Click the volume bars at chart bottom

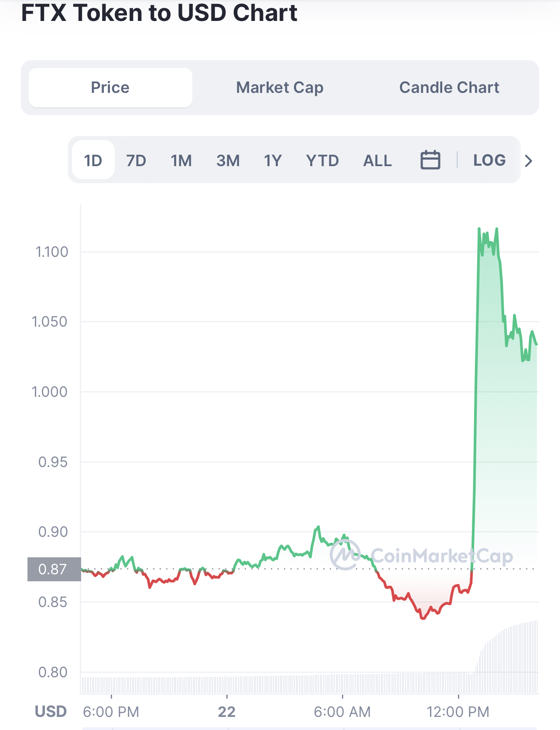tap(305, 684)
